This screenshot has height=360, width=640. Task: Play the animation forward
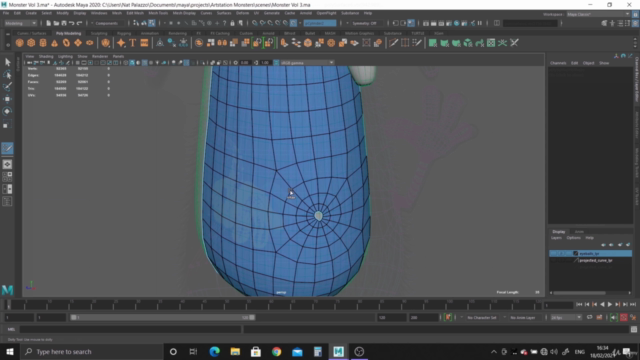pos(610,304)
